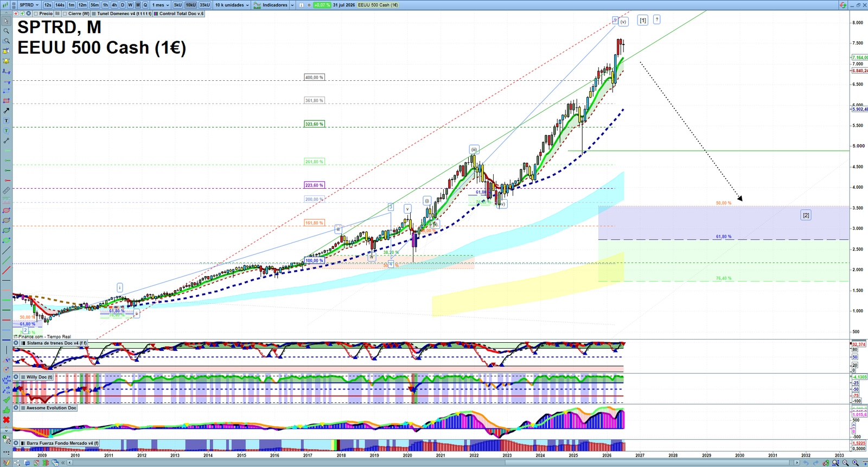Switch to the W weekly timeframe

click(x=130, y=5)
